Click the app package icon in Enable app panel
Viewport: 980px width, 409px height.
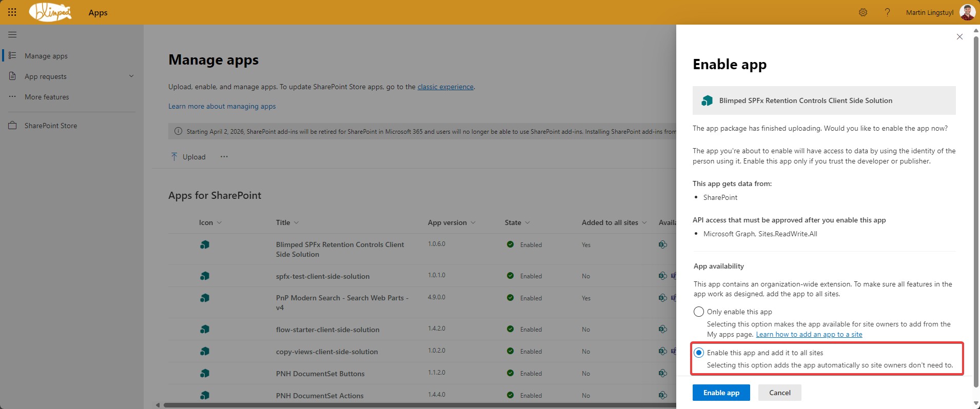coord(707,100)
